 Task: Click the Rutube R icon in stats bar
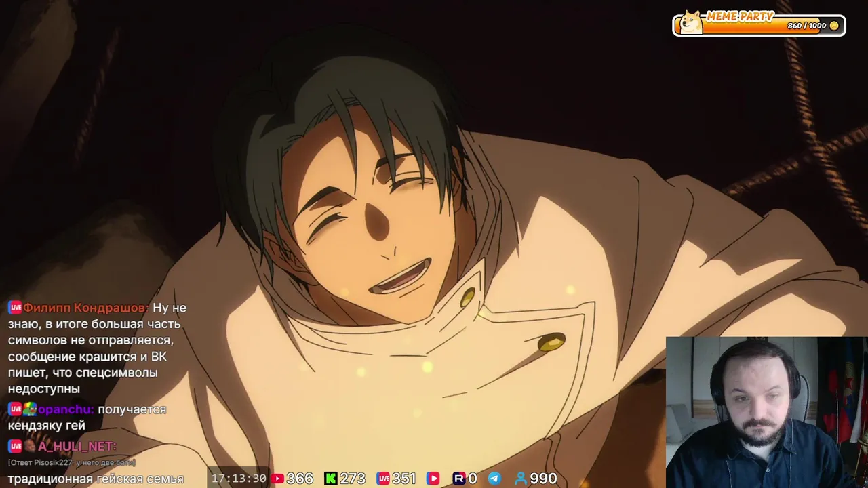pos(458,479)
